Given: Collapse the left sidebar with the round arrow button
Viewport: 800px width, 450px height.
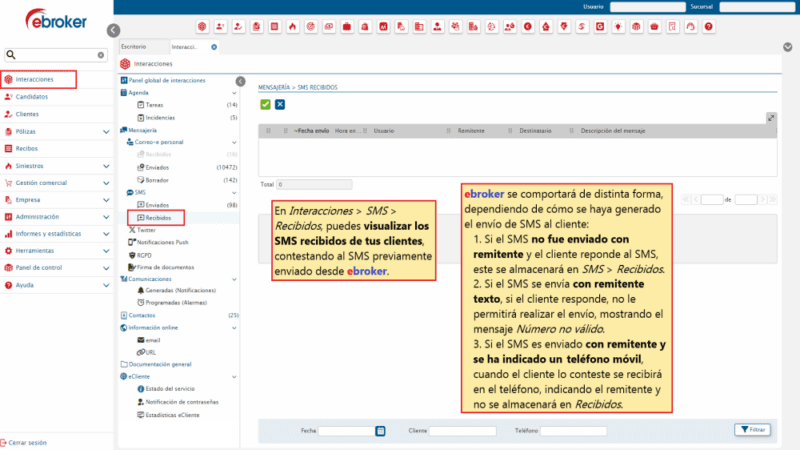Looking at the screenshot, I should (x=113, y=31).
